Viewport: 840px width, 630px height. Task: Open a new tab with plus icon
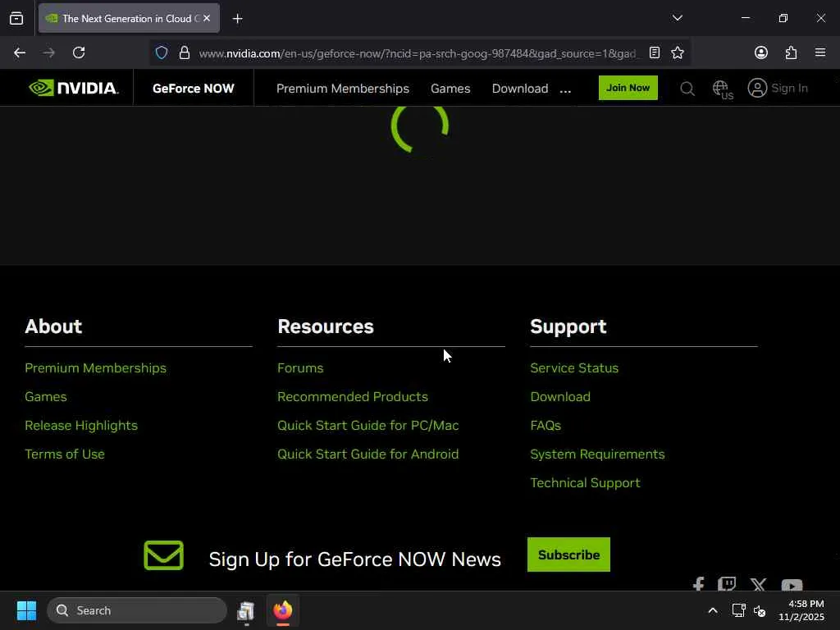tap(237, 19)
